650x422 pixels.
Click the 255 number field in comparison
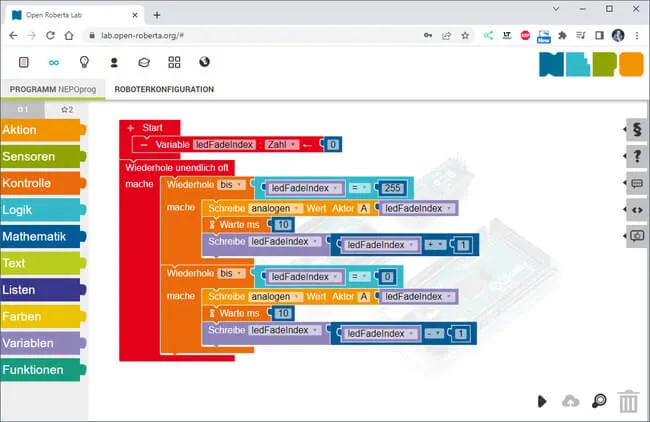392,187
